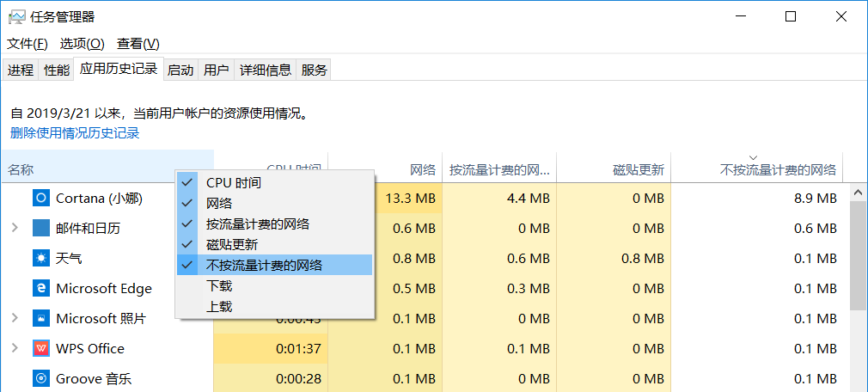The image size is (868, 392).
Task: Switch to the 性能 tab
Action: point(57,70)
